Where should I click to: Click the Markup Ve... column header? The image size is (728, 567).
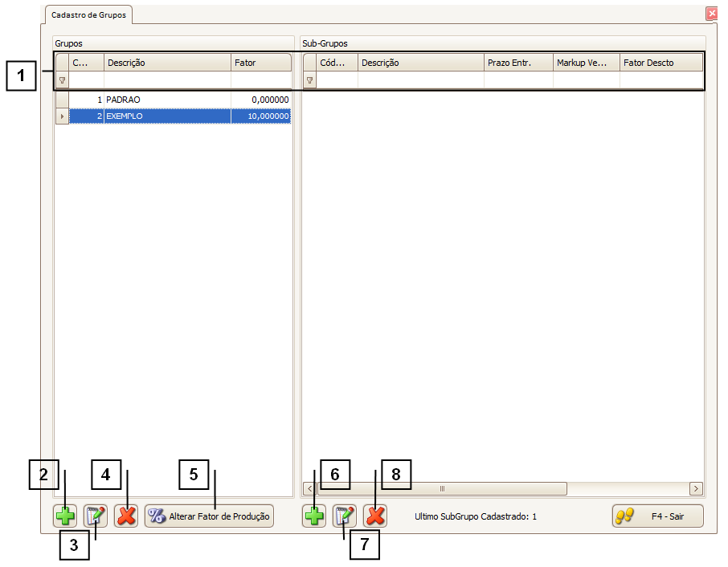[586, 63]
